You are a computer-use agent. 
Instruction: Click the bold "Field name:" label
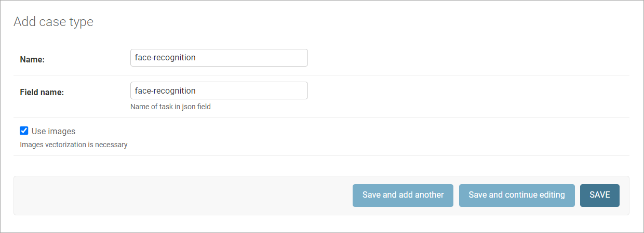[42, 93]
